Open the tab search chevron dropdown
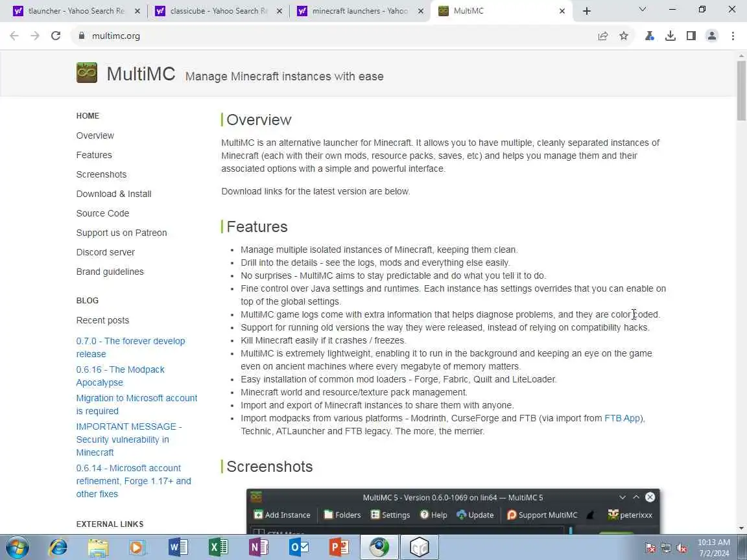 click(x=642, y=9)
